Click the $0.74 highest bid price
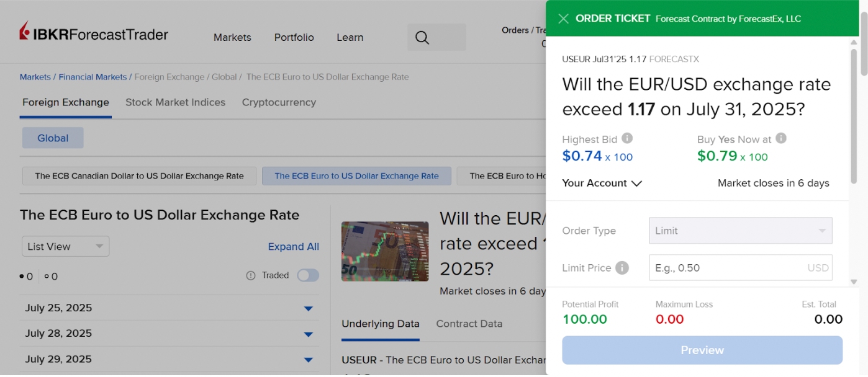 (x=582, y=156)
